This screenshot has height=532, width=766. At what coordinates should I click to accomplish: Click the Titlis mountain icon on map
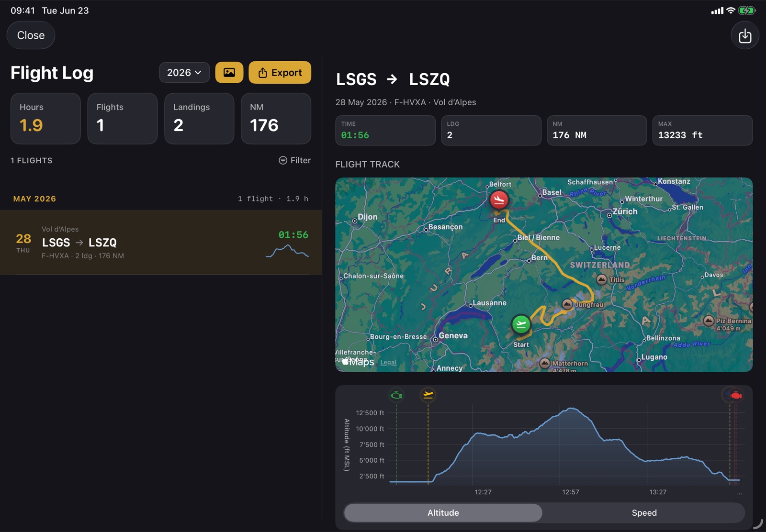click(602, 279)
